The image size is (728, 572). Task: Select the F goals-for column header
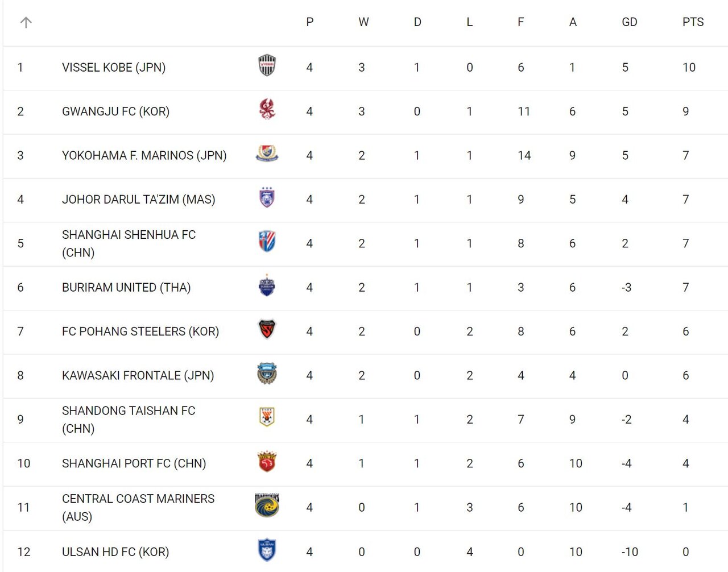[x=520, y=22]
